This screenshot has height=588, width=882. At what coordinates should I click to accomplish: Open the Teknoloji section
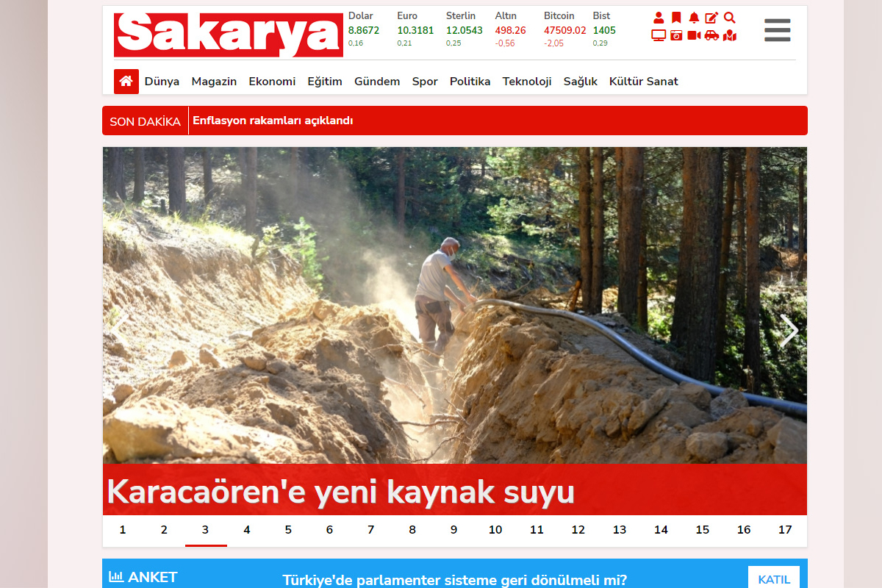pyautogui.click(x=527, y=82)
